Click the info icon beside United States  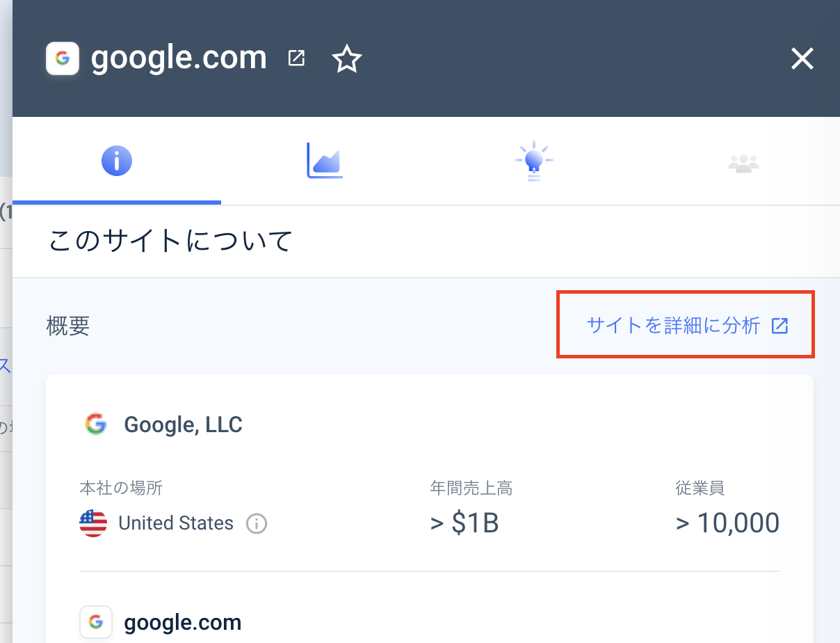[257, 523]
